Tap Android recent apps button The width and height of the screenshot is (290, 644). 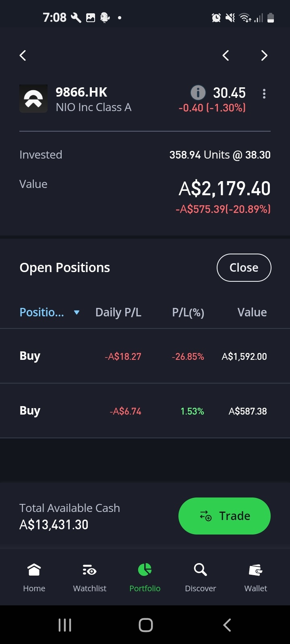(x=65, y=625)
